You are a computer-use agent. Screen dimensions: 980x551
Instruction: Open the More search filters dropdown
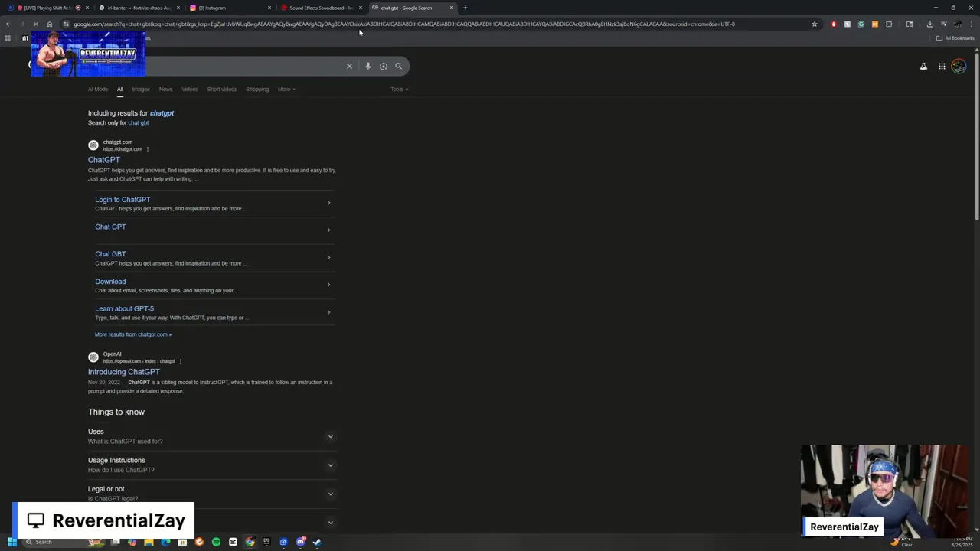tap(286, 90)
